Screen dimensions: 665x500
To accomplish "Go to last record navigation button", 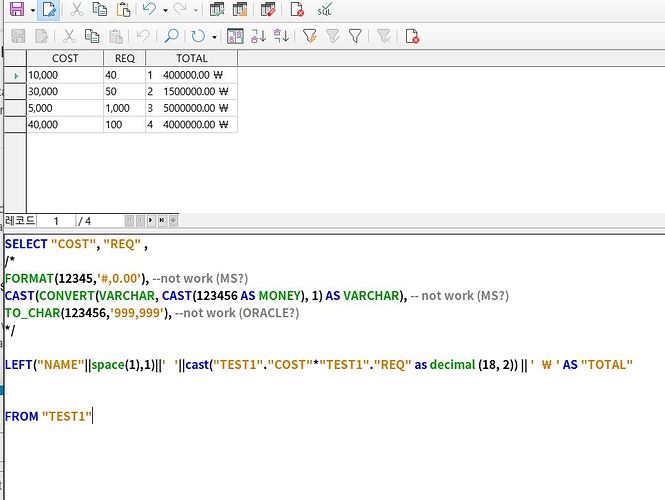I will (162, 221).
